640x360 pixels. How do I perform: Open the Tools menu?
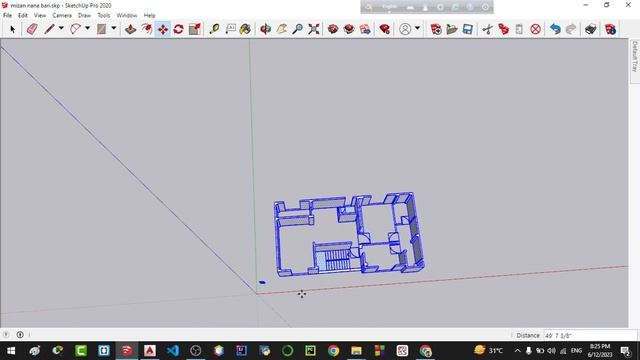(104, 15)
